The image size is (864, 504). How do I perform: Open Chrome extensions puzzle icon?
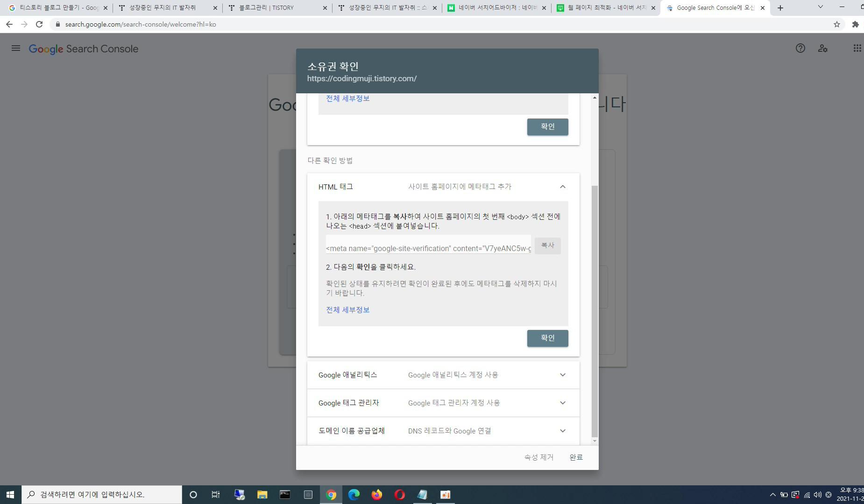point(856,24)
